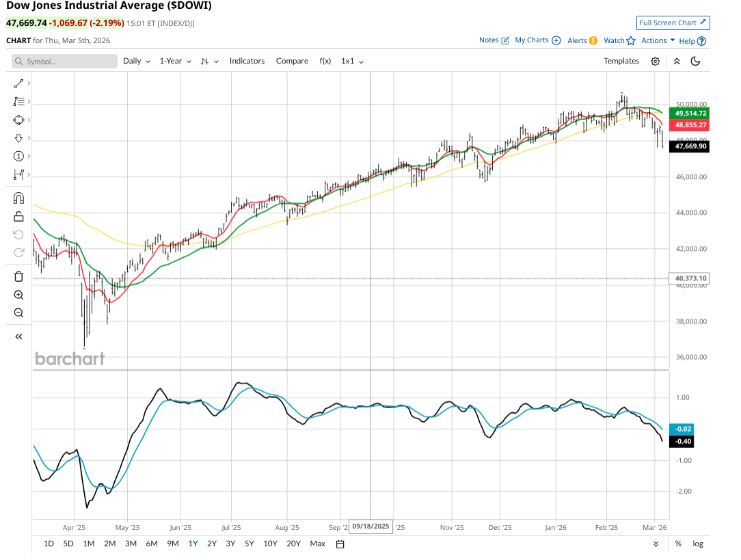Open Full Screen Chart
Image resolution: width=741 pixels, height=560 pixels.
(x=673, y=23)
